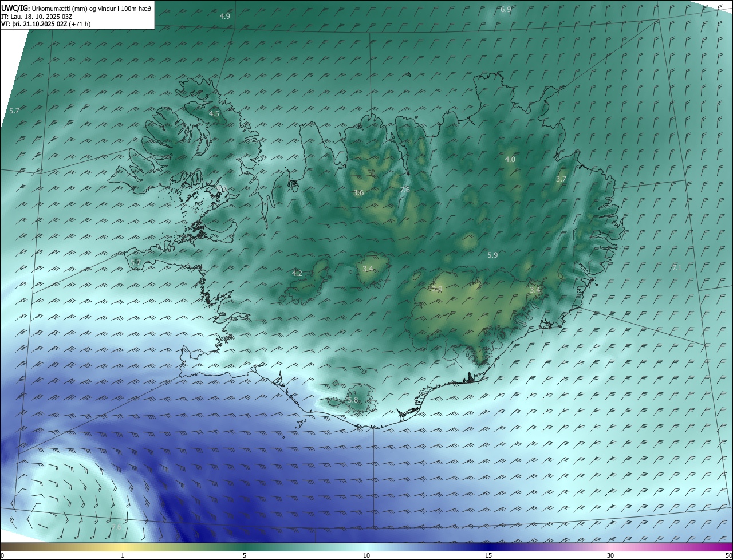Viewport: 733px width, 560px height.
Task: Click the value 7.1 east of Iceland
Action: (x=677, y=267)
